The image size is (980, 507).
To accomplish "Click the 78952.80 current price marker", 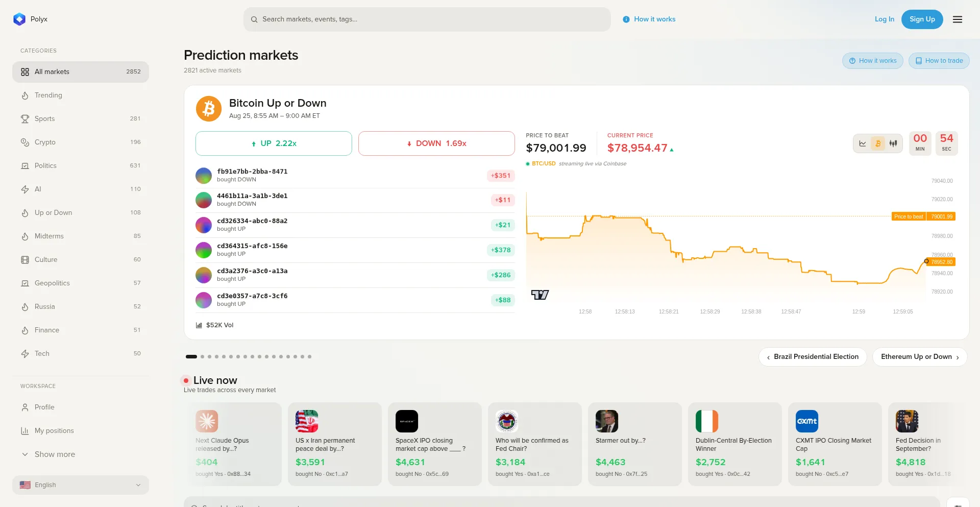I will tap(942, 262).
